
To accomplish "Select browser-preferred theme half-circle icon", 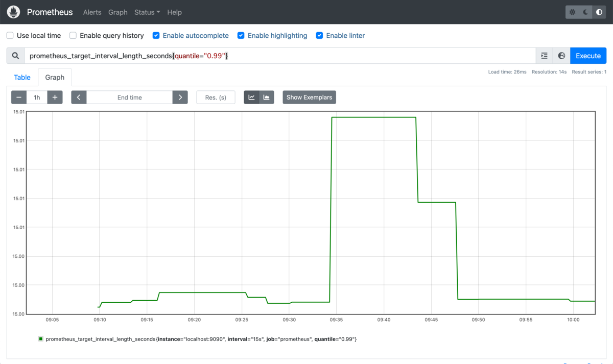I will (599, 12).
